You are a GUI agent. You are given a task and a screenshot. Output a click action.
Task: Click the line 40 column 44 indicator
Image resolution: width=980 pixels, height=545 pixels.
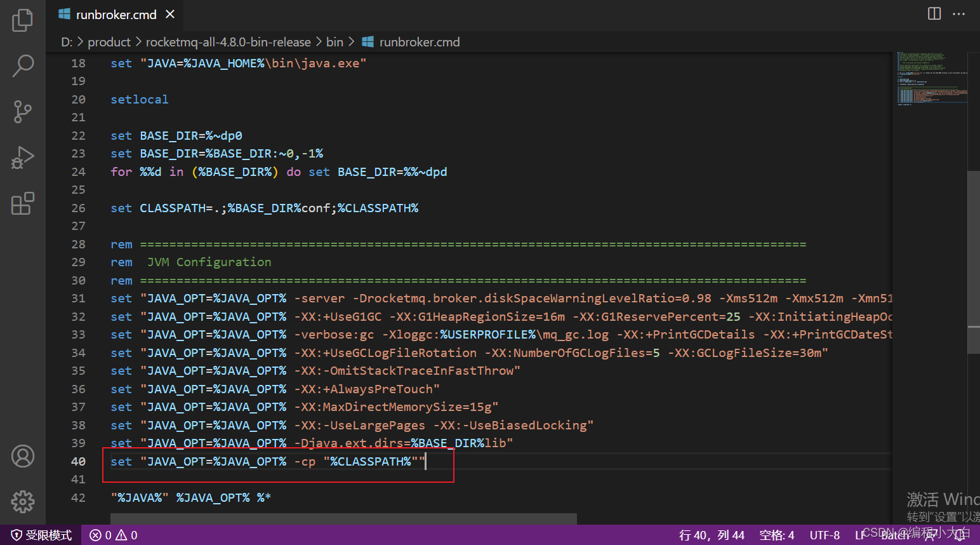712,535
